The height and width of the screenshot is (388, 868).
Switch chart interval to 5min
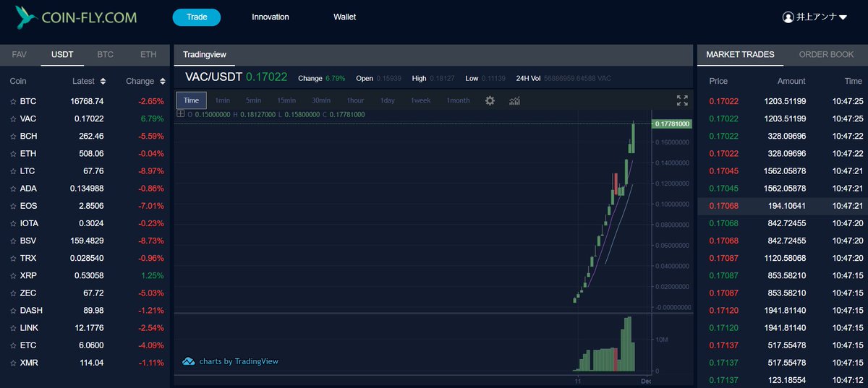point(253,100)
